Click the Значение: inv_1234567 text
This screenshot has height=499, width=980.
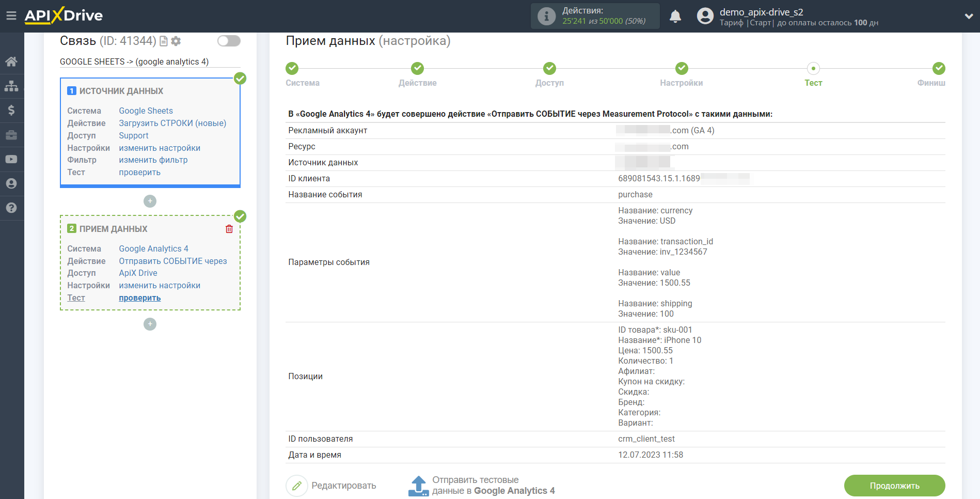pos(662,252)
